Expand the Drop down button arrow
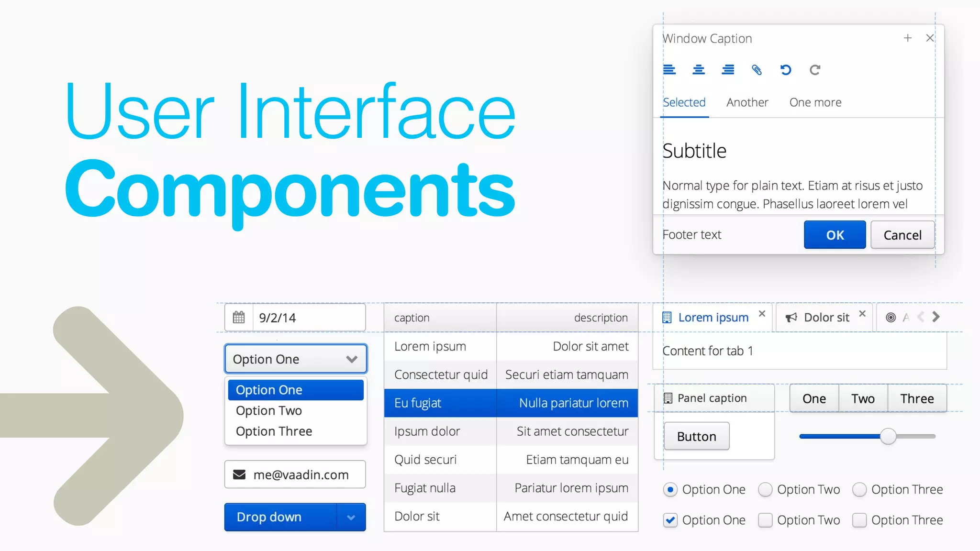 (x=351, y=517)
